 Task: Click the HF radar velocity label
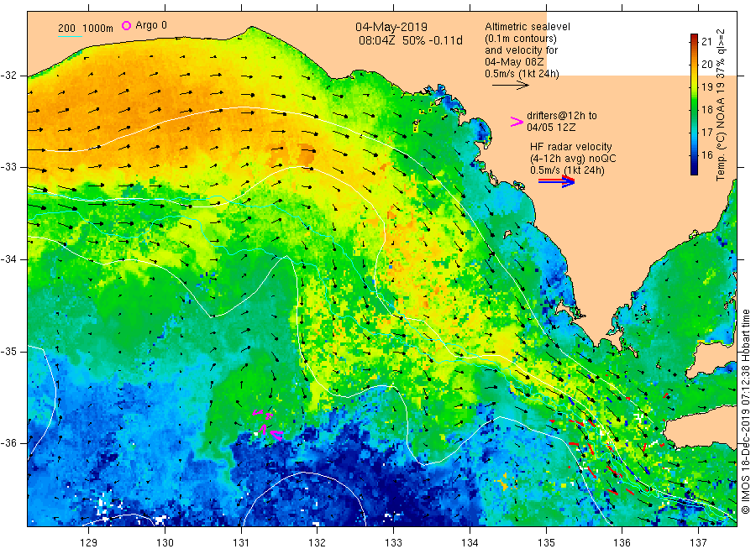point(571,146)
